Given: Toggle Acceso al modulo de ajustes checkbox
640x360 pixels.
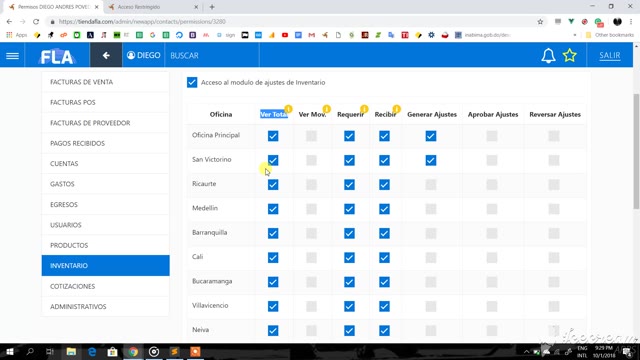Looking at the screenshot, I should pos(192,82).
